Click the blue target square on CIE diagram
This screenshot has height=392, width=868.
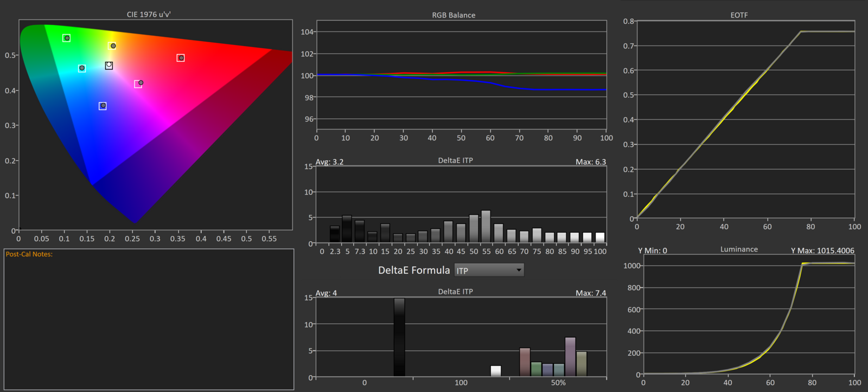point(103,106)
